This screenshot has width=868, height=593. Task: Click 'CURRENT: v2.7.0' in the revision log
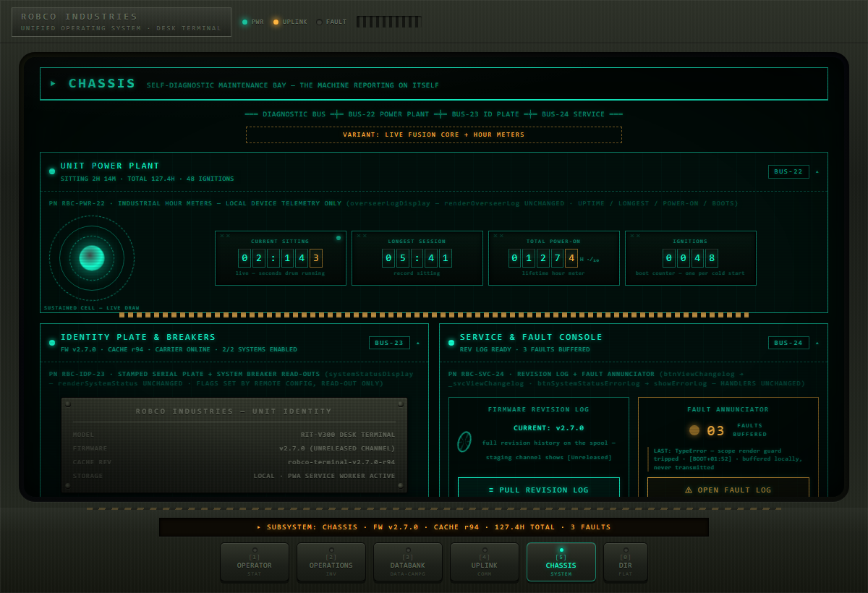pyautogui.click(x=548, y=428)
